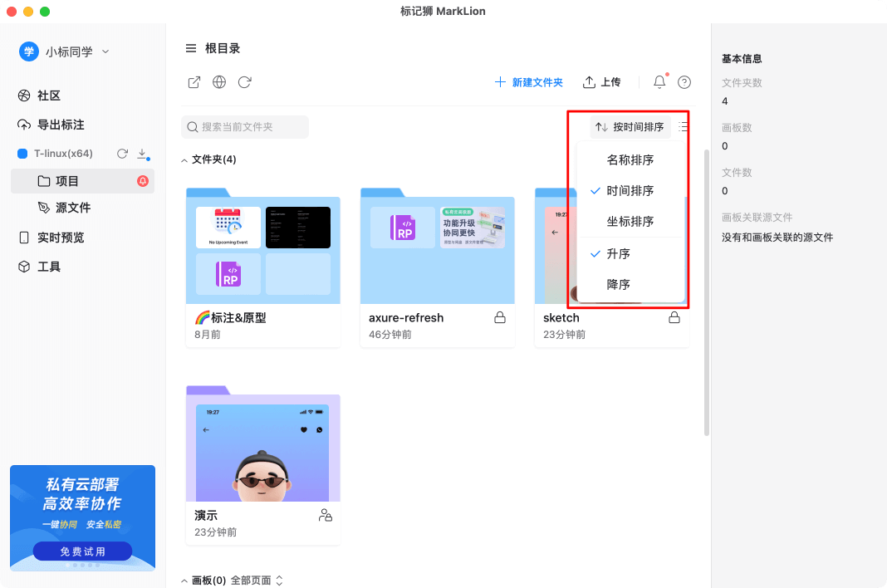Click the refresh icon next to T-linux(x64)
This screenshot has width=887, height=588.
click(x=123, y=153)
